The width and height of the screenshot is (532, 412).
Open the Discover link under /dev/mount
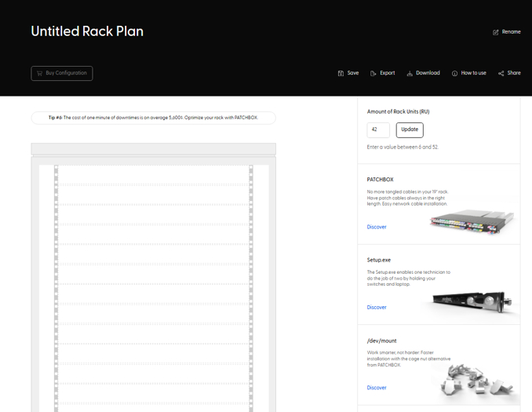coord(377,388)
